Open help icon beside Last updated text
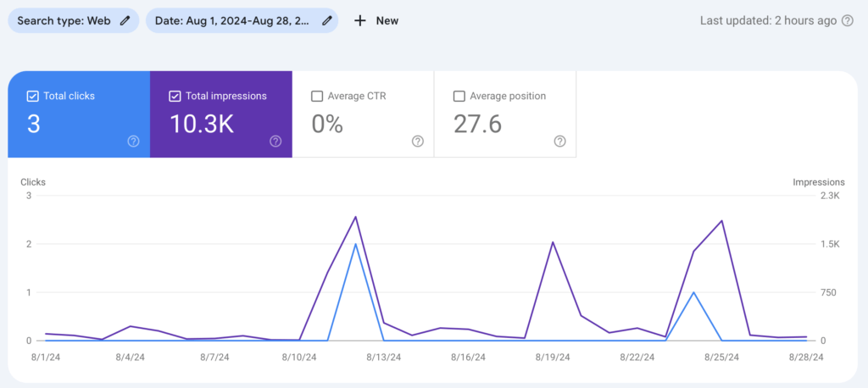The width and height of the screenshot is (868, 388). pos(847,20)
